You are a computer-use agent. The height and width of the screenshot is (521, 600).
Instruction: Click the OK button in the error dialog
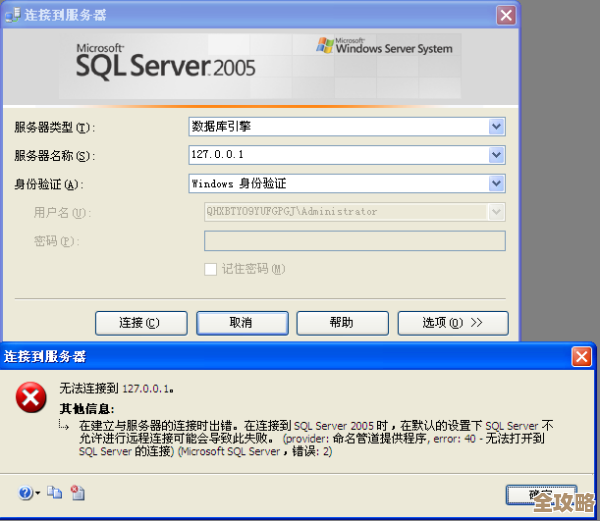tap(541, 495)
